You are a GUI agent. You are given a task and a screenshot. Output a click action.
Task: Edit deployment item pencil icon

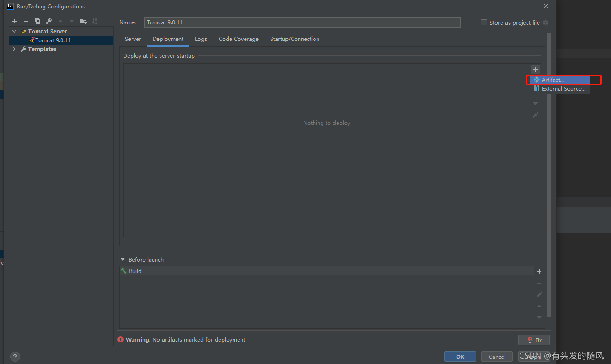pyautogui.click(x=535, y=115)
